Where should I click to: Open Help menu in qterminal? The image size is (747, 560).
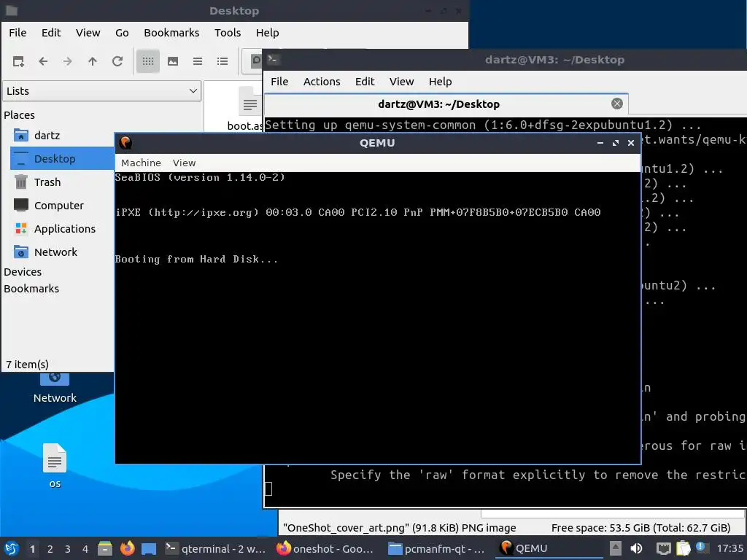(440, 82)
